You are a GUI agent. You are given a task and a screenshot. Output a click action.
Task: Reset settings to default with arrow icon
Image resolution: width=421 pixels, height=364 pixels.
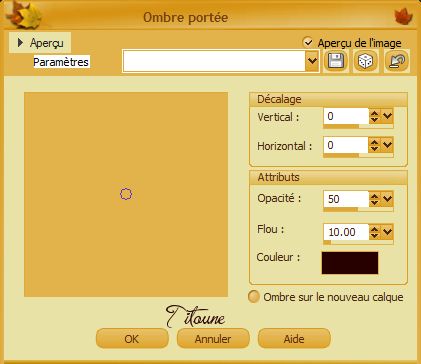coord(397,61)
